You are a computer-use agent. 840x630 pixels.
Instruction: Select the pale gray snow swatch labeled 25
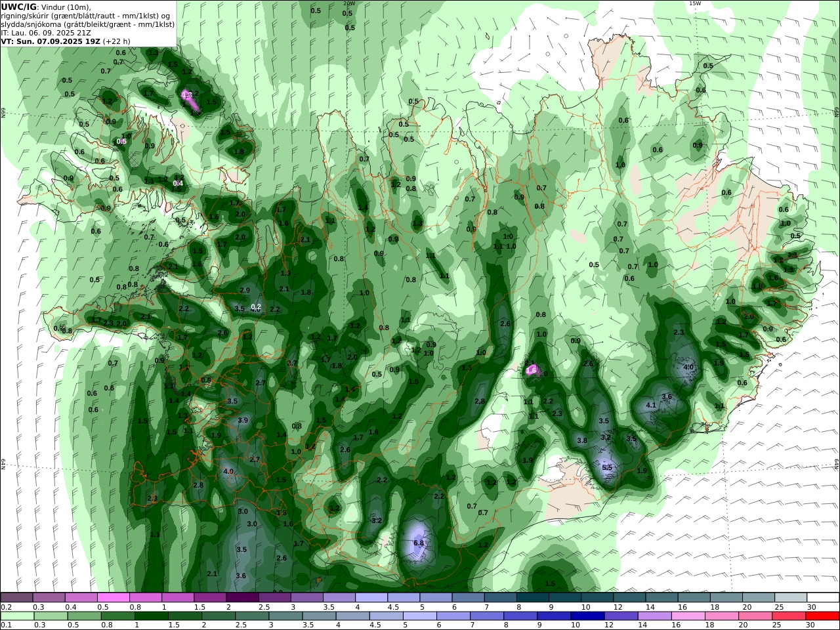[791, 597]
